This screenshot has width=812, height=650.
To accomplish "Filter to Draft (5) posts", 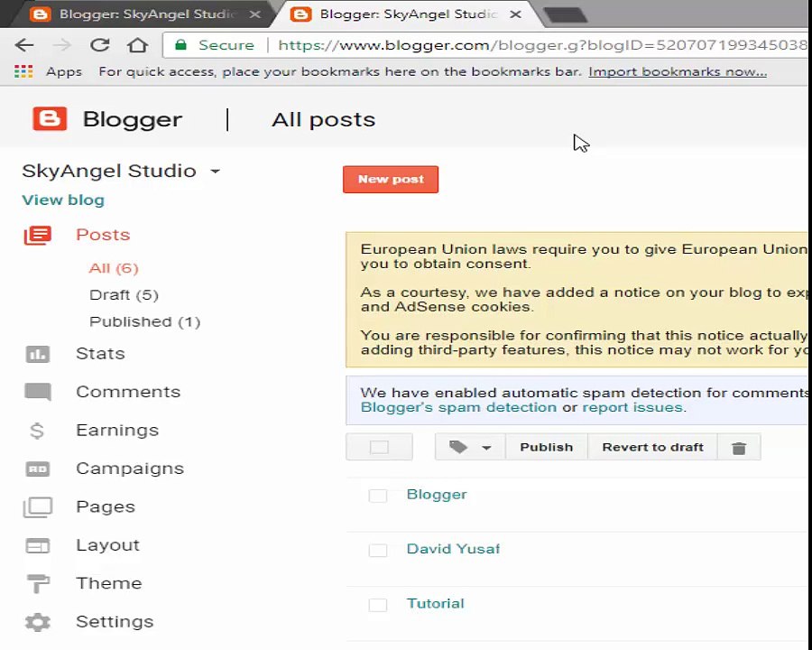I will 124,295.
